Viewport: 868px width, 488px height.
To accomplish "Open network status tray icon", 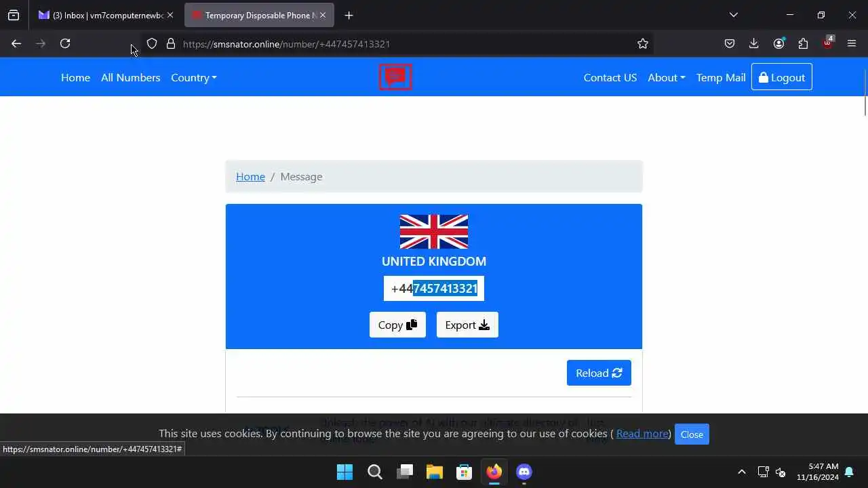I will [763, 472].
